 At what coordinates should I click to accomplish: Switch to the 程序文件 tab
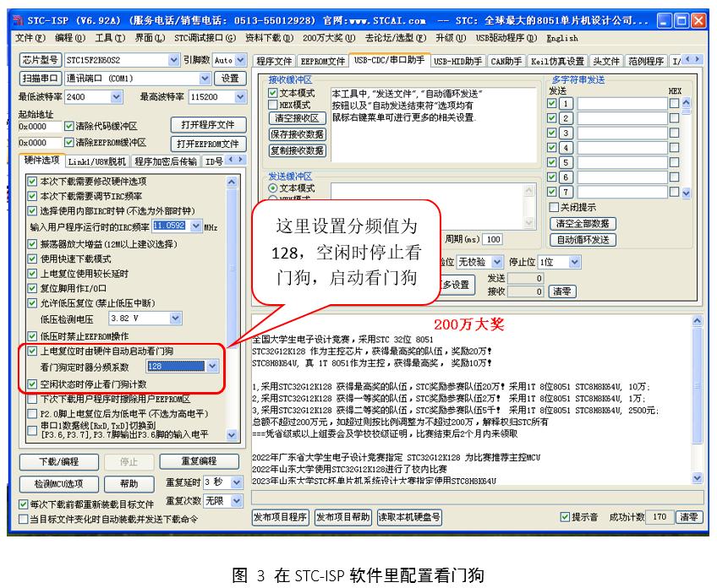click(274, 61)
